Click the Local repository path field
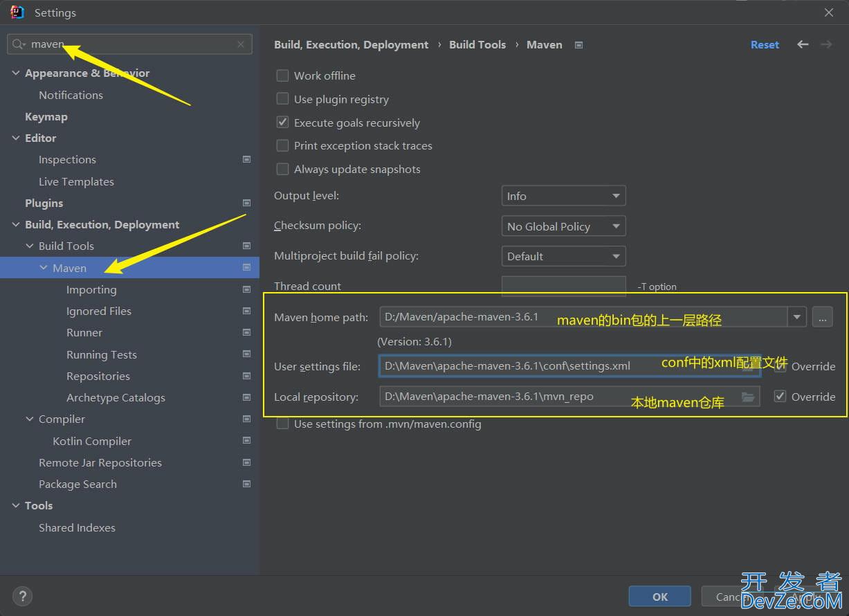Viewport: 849px width, 616px height. click(569, 397)
